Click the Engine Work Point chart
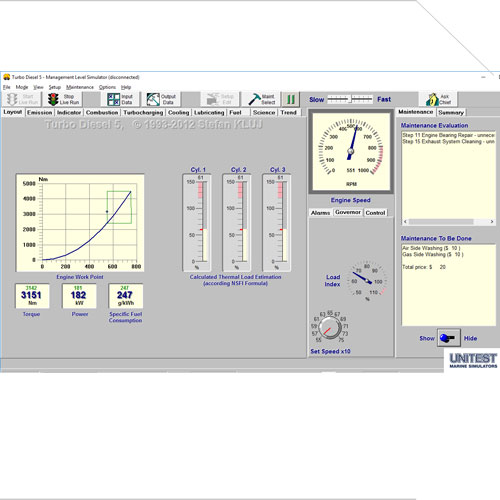 click(80, 223)
